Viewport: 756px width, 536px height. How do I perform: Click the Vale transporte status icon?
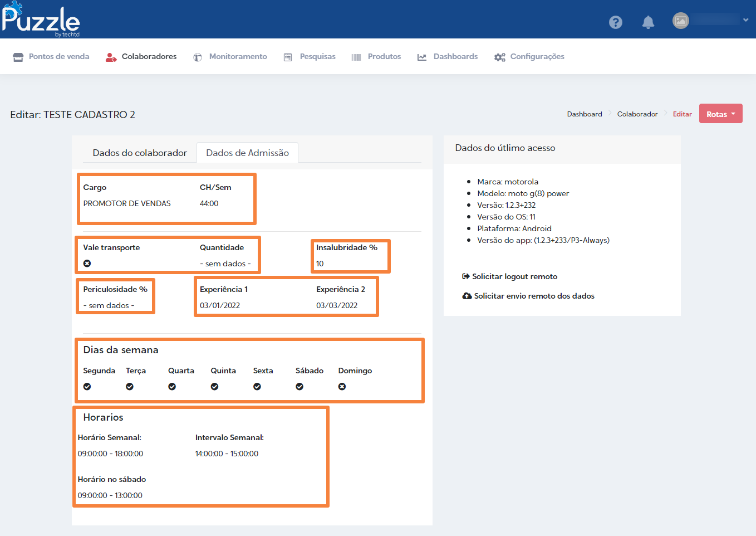click(x=87, y=264)
